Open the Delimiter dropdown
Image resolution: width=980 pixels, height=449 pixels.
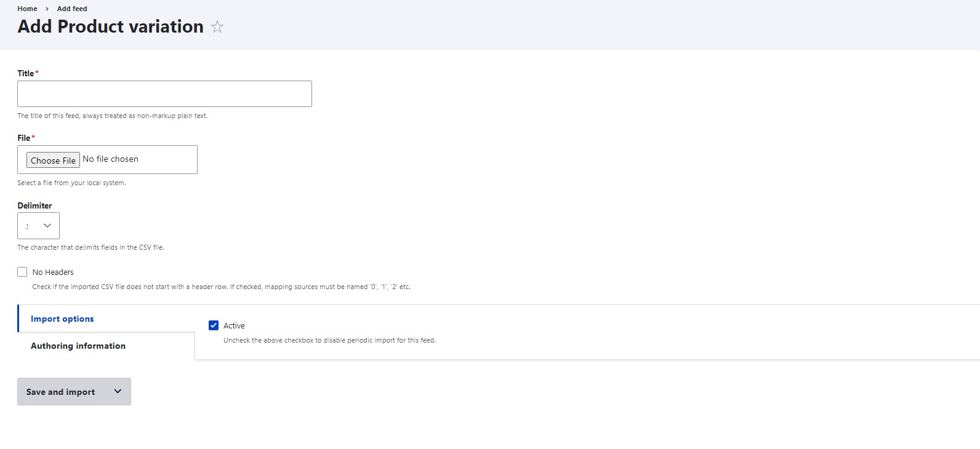coord(38,226)
